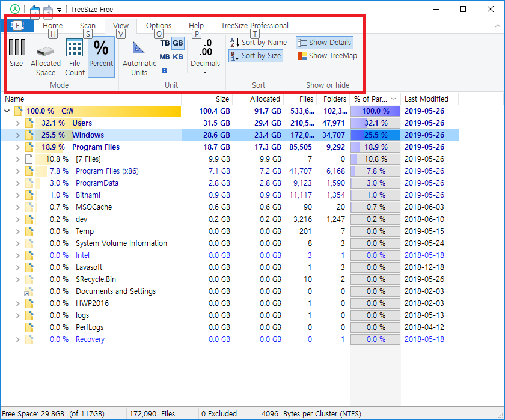Viewport: 505px width, 420px height.
Task: Collapse the ribbon with the chevron
Action: (x=498, y=26)
